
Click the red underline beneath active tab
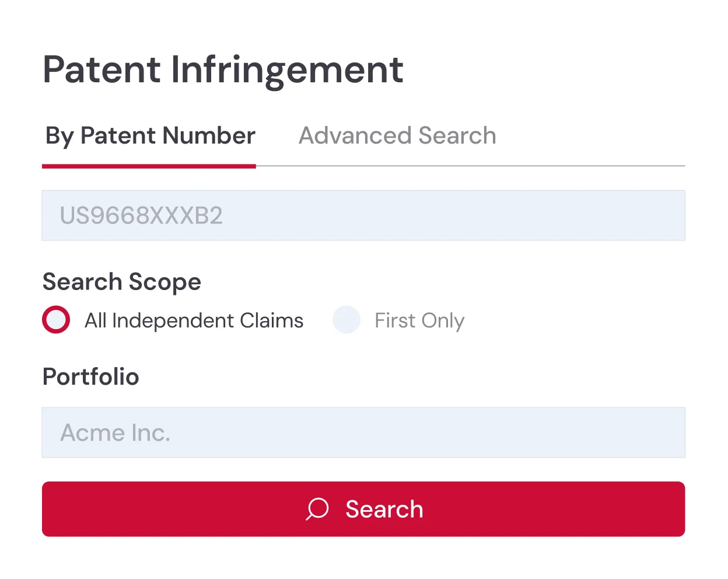[149, 166]
